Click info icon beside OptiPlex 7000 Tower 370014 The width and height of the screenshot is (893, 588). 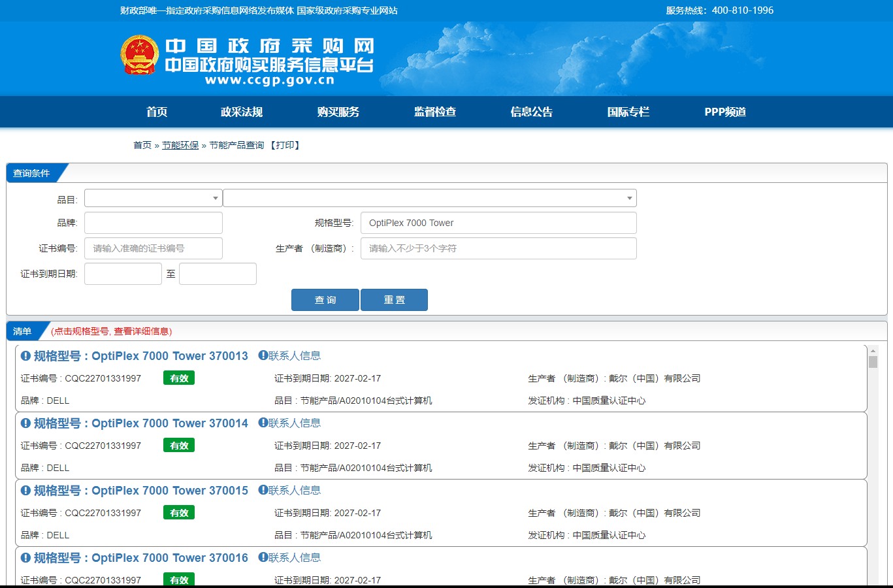[25, 423]
